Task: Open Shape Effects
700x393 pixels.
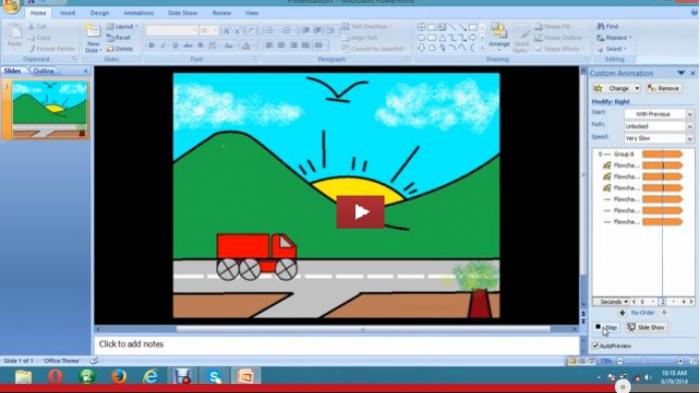Action: click(x=559, y=49)
